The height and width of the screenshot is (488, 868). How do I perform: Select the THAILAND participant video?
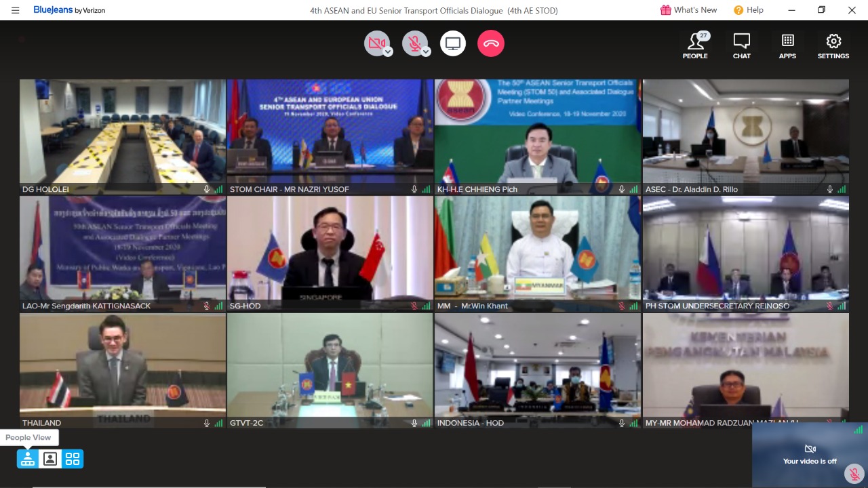[x=123, y=369]
